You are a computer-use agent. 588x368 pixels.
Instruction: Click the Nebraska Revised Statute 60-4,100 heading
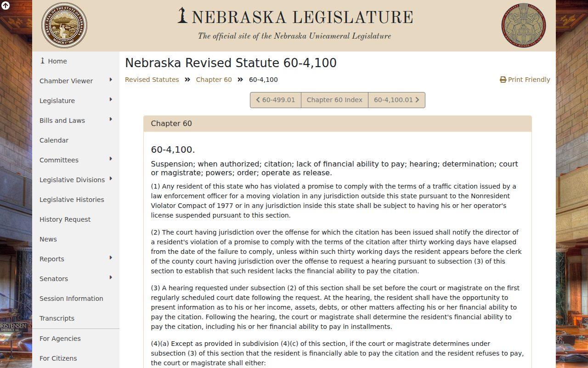coord(231,63)
